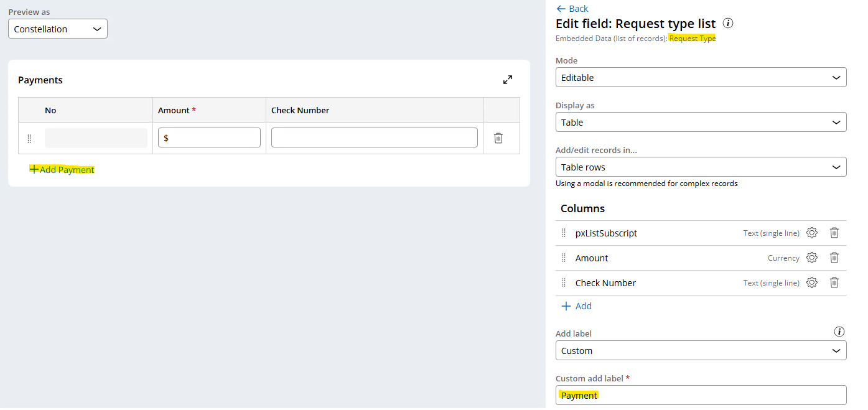Click the Add Payment link
The width and height of the screenshot is (868, 410).
[62, 170]
